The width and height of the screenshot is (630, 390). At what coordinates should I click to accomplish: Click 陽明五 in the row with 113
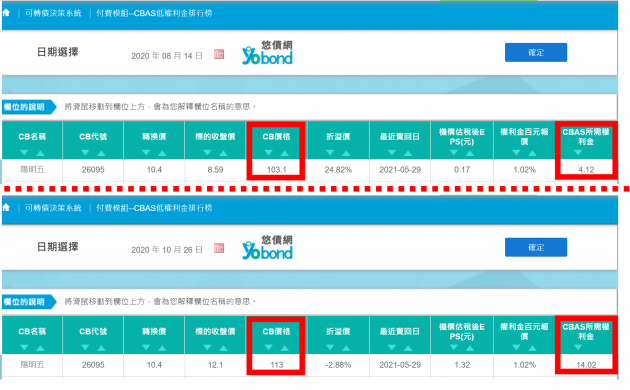tap(32, 365)
